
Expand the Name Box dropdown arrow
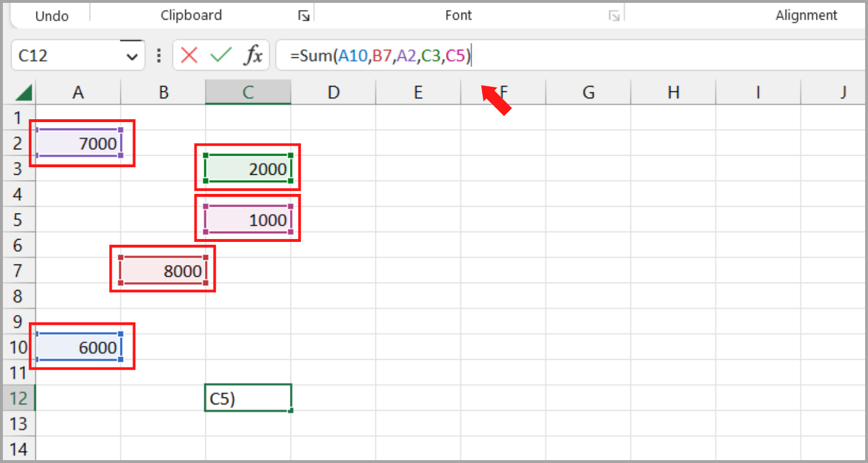coord(132,56)
